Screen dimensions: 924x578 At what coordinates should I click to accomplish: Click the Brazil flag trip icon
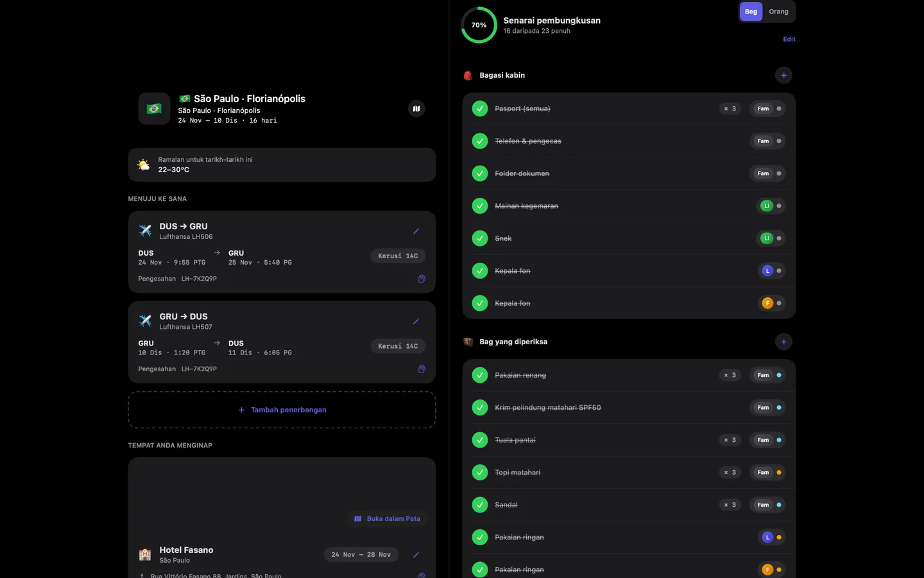pos(154,109)
